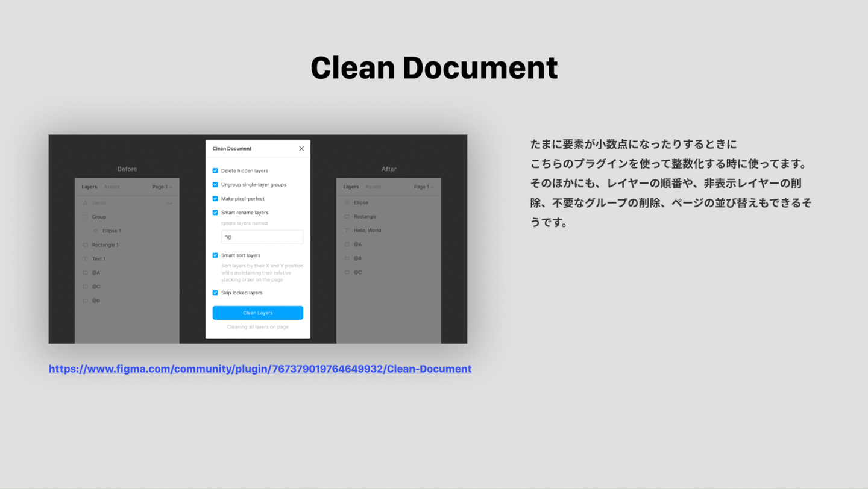Click the After heading label
This screenshot has width=868, height=489.
click(x=389, y=169)
